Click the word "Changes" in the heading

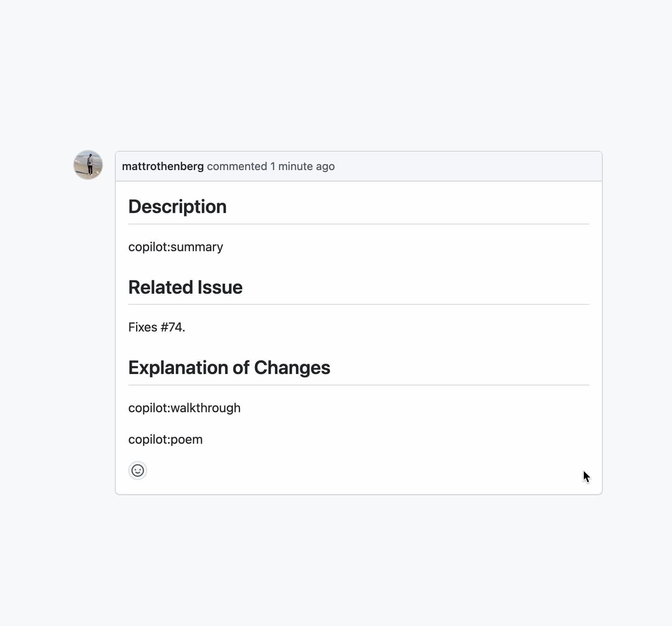[292, 368]
